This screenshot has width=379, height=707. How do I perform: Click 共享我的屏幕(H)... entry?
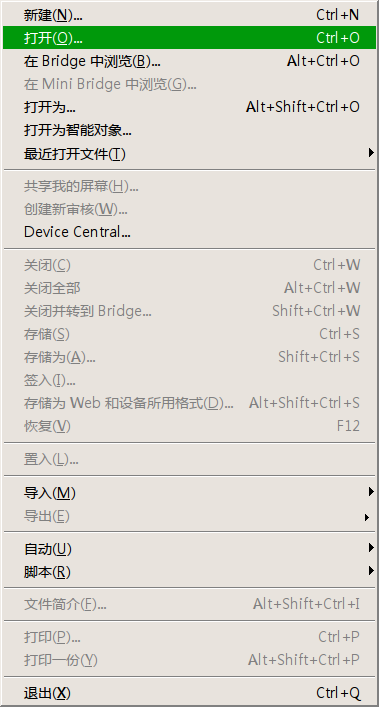[189, 186]
